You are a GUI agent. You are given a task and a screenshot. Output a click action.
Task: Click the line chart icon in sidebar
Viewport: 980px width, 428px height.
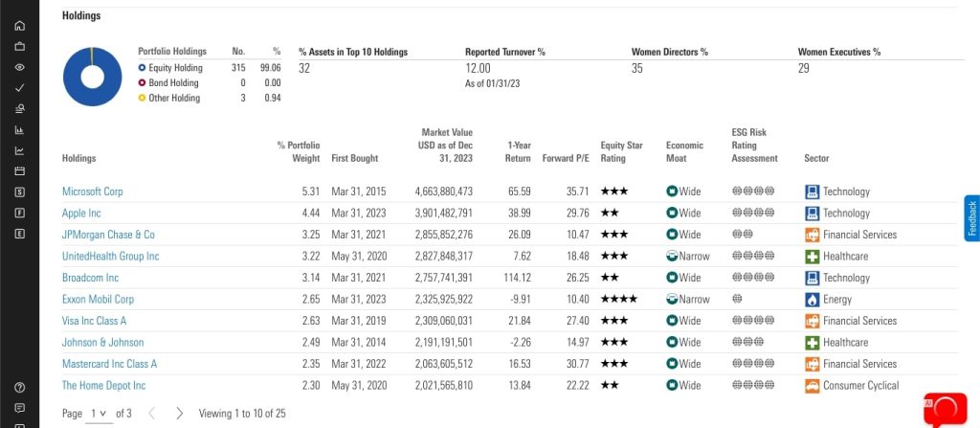20,150
